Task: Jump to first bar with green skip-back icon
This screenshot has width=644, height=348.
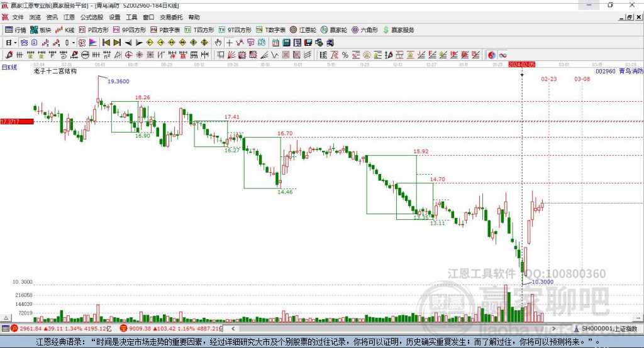Action: (x=106, y=43)
